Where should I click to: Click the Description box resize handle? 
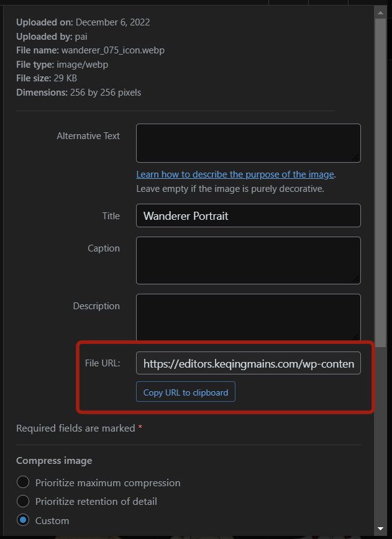357,337
